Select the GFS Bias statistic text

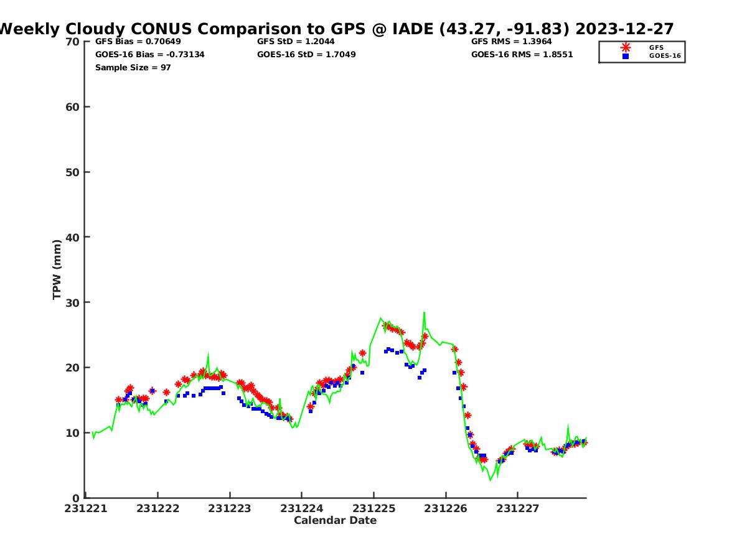tap(138, 42)
